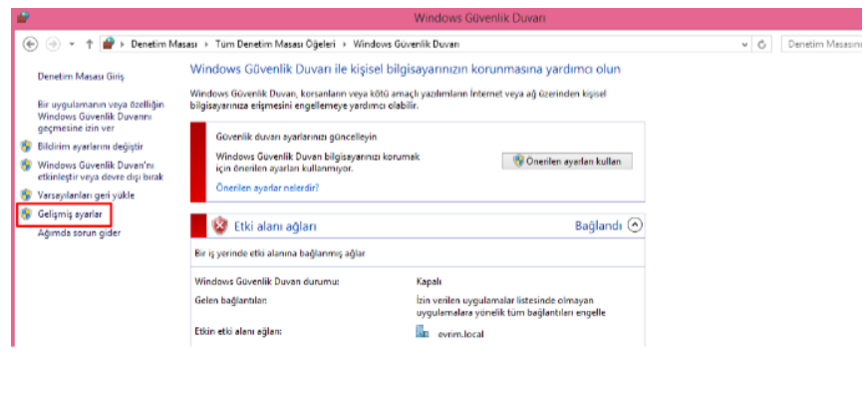Open allow an app through firewall link
The width and height of the screenshot is (868, 396).
[101, 117]
